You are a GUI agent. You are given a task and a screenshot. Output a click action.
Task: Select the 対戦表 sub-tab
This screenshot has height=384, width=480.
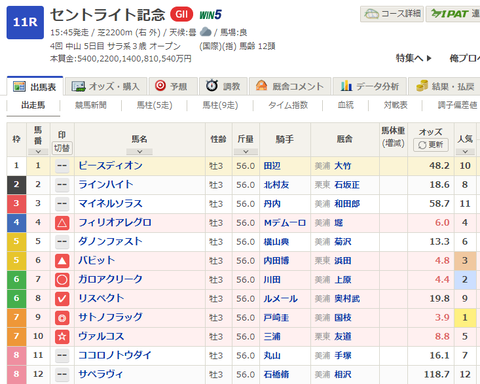pyautogui.click(x=395, y=105)
